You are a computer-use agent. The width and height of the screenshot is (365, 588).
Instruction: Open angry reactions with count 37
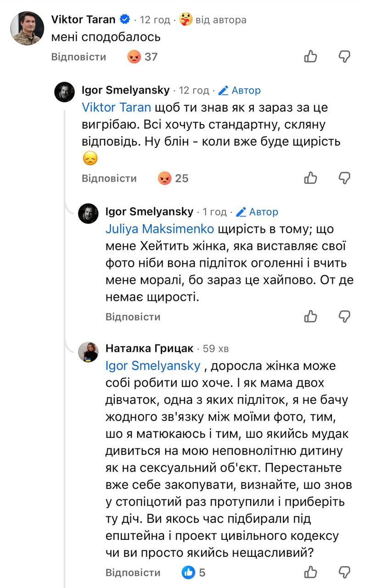[142, 57]
